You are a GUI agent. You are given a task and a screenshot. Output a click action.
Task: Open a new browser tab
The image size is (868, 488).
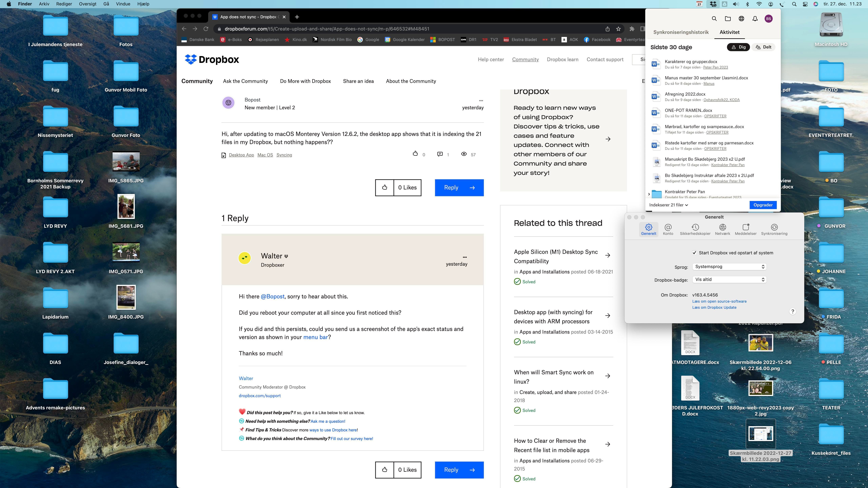297,17
